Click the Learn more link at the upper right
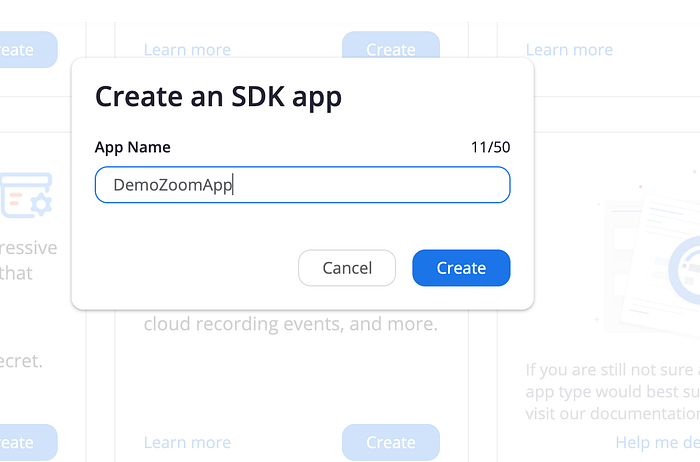700x462 pixels. [569, 50]
